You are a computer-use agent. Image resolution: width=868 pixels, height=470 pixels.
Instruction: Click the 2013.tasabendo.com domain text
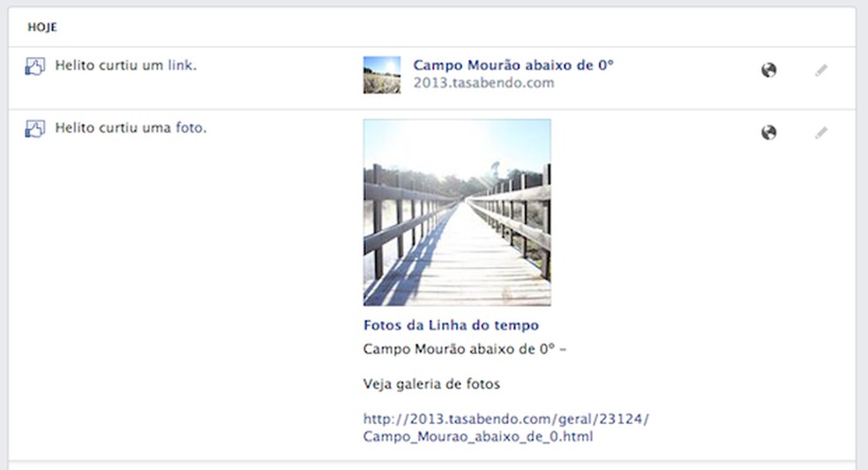[483, 83]
